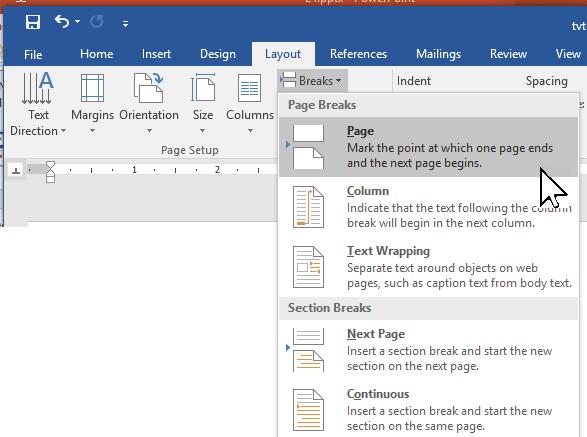The image size is (587, 437).
Task: Choose the Text Wrapping break option
Action: (x=428, y=267)
